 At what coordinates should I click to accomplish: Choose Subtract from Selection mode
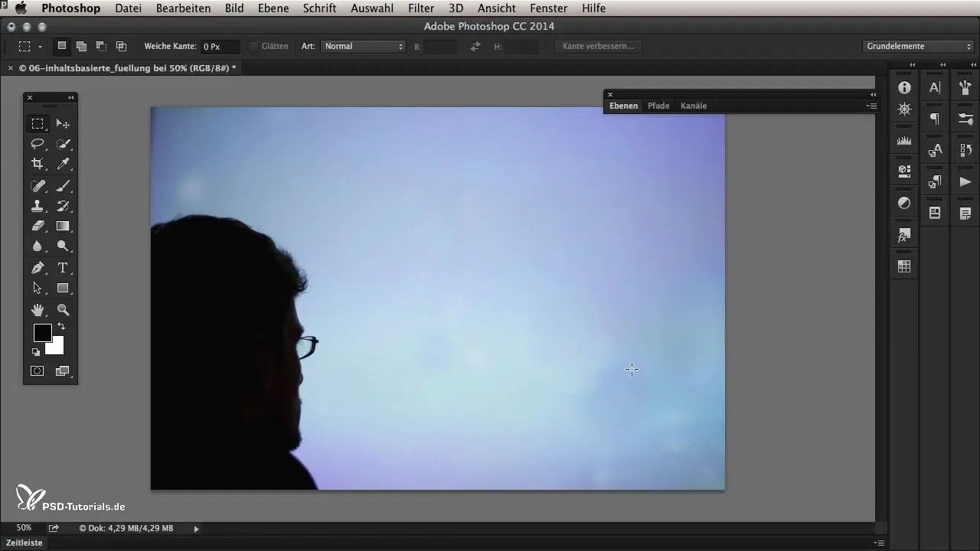coord(101,46)
